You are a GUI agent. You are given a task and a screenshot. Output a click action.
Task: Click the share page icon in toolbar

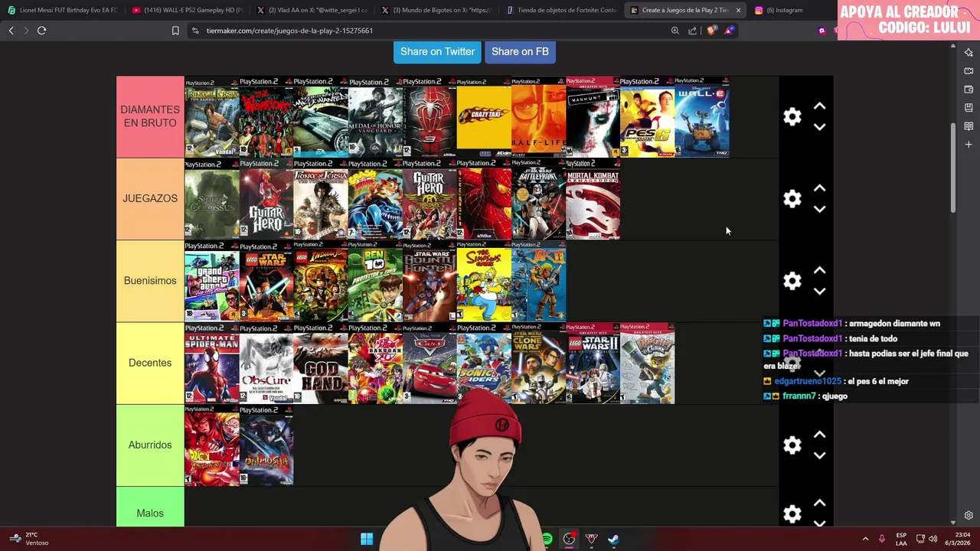pos(693,31)
